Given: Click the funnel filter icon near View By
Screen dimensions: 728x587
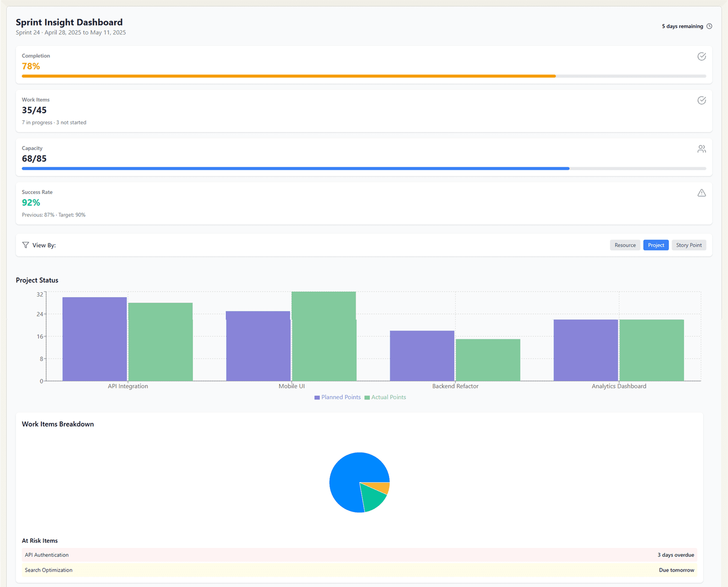Looking at the screenshot, I should tap(25, 245).
